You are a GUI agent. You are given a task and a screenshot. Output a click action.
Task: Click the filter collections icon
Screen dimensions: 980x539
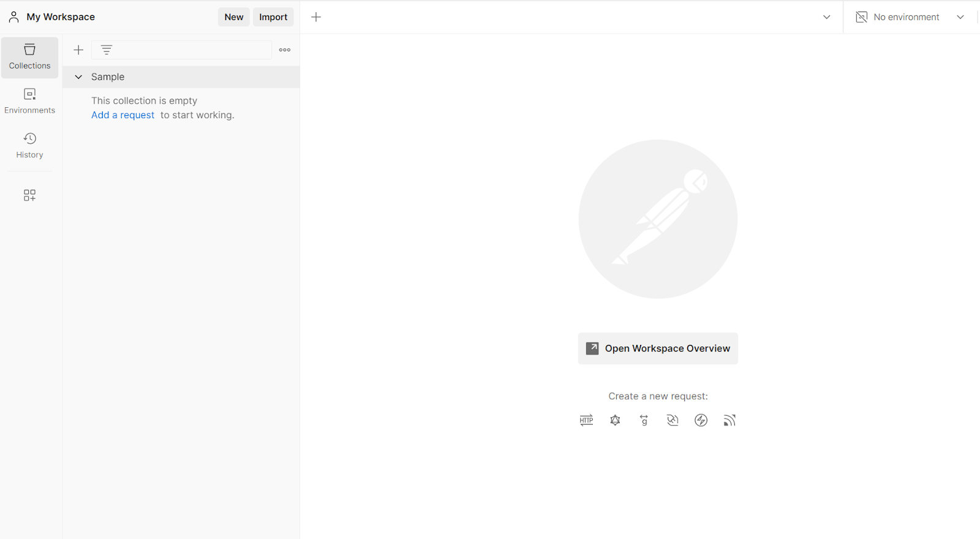tap(107, 50)
